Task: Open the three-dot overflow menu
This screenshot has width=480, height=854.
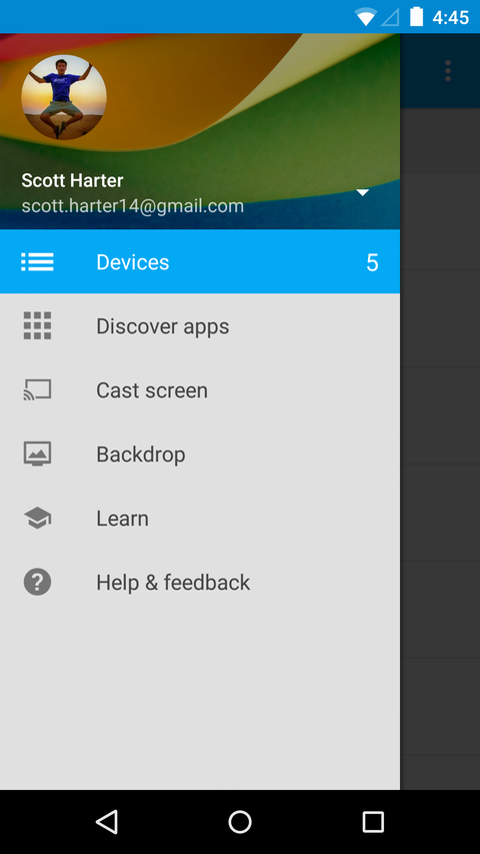Action: 448,71
